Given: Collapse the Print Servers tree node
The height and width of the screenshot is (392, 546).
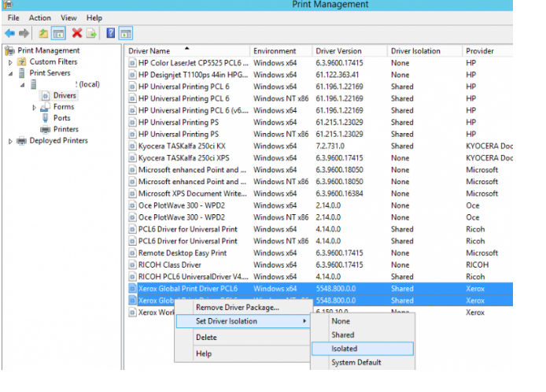Looking at the screenshot, I should pyautogui.click(x=10, y=73).
